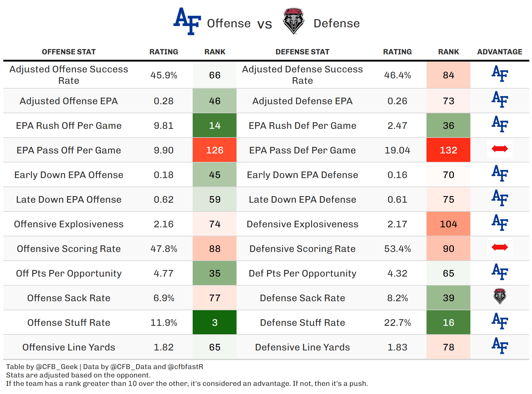
Task: Click the Air Force advantage icon for Stuff Rate
Action: coord(500,321)
